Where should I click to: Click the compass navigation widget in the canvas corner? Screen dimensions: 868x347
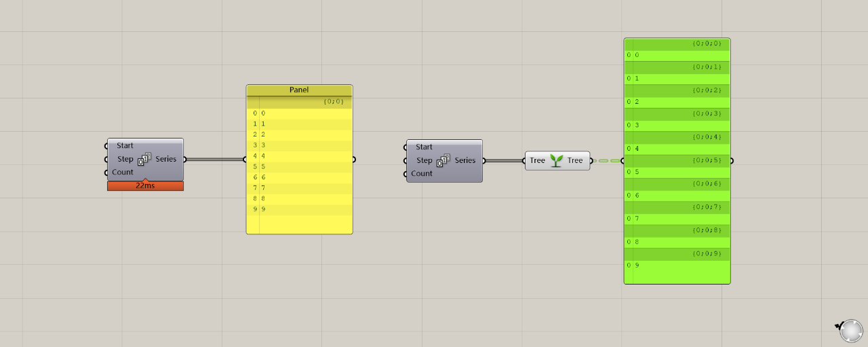click(x=850, y=331)
